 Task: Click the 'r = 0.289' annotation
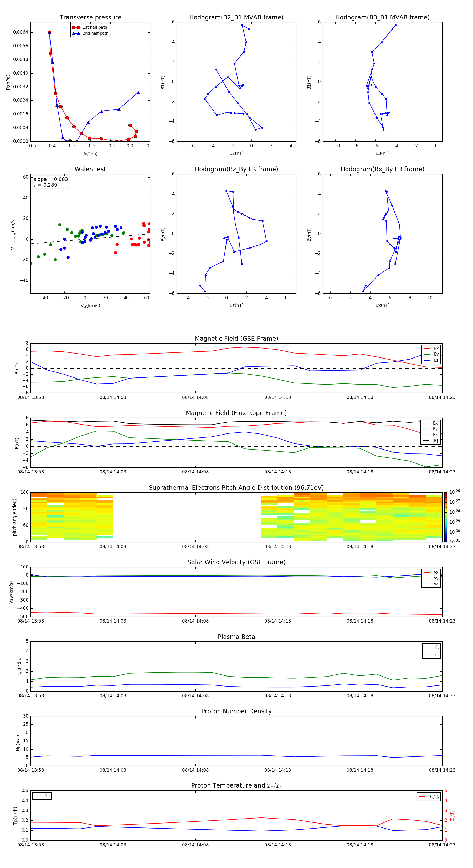[x=45, y=185]
